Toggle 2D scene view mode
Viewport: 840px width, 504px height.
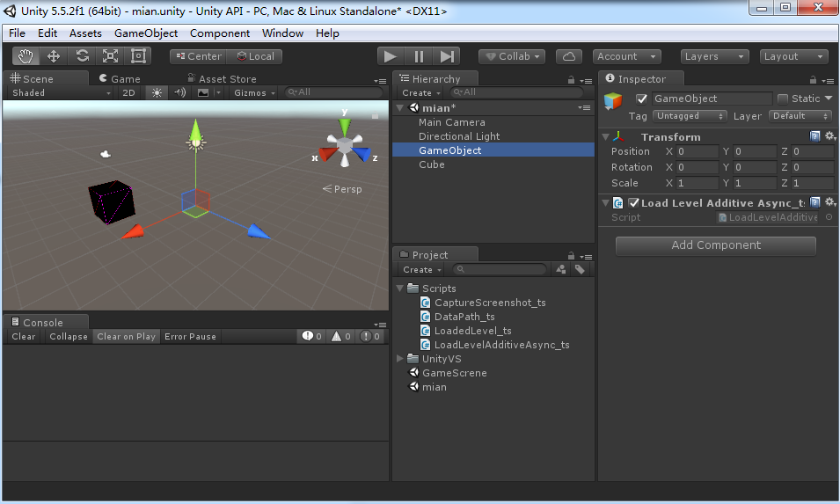click(129, 92)
